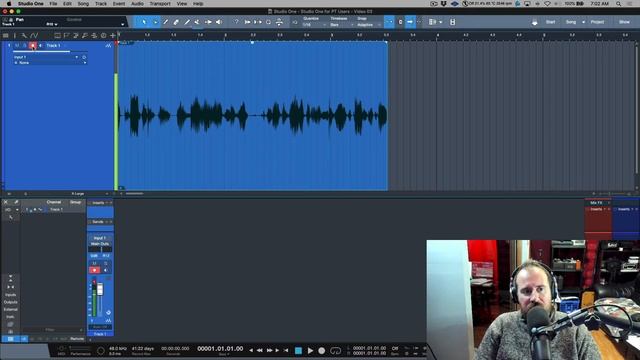The width and height of the screenshot is (640, 360).
Task: Select the Listen speaker tool
Action: pos(219,22)
